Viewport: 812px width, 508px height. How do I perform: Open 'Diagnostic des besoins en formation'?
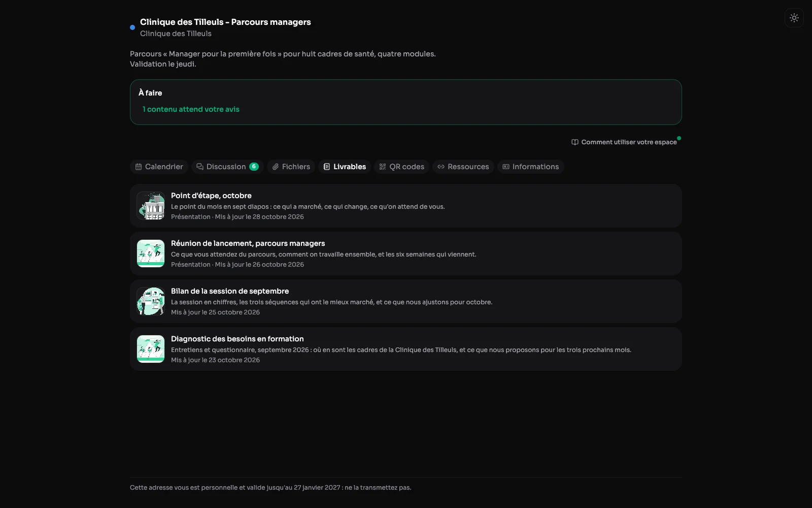tap(406, 349)
